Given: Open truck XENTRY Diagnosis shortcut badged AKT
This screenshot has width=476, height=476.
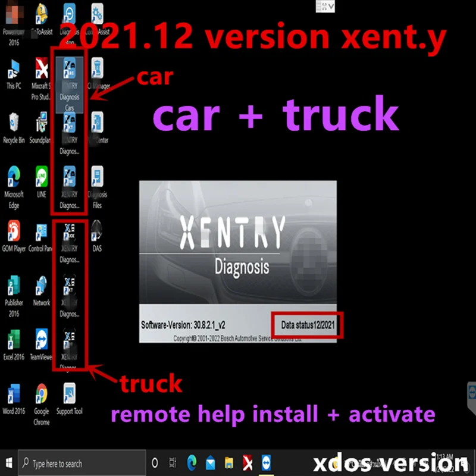Looking at the screenshot, I should [x=70, y=296].
